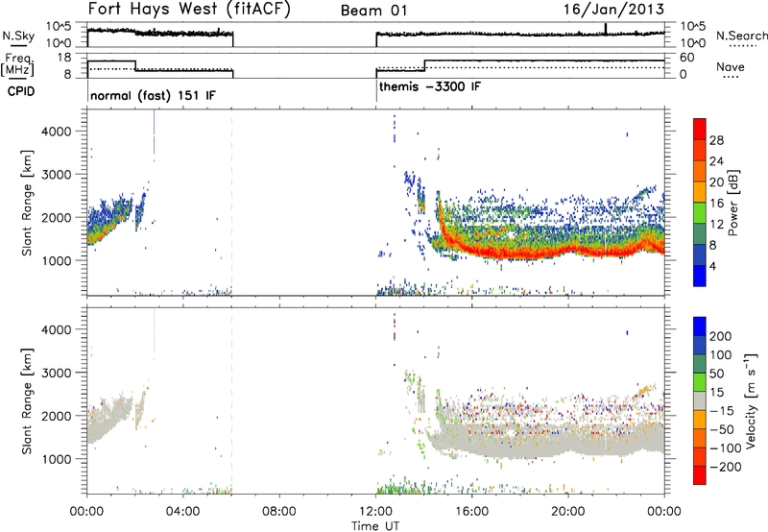Click the 'N.Search' legend label

click(x=741, y=36)
